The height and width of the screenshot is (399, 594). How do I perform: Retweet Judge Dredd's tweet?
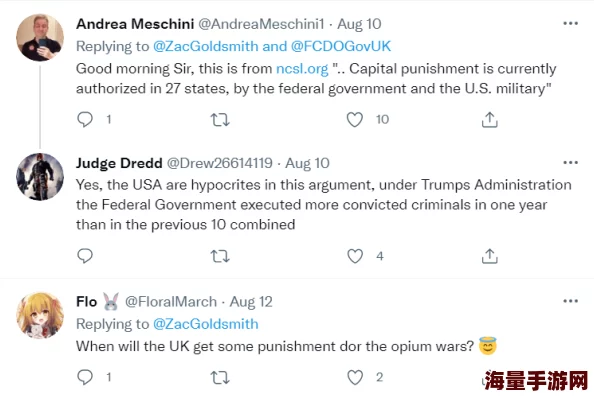(x=220, y=256)
